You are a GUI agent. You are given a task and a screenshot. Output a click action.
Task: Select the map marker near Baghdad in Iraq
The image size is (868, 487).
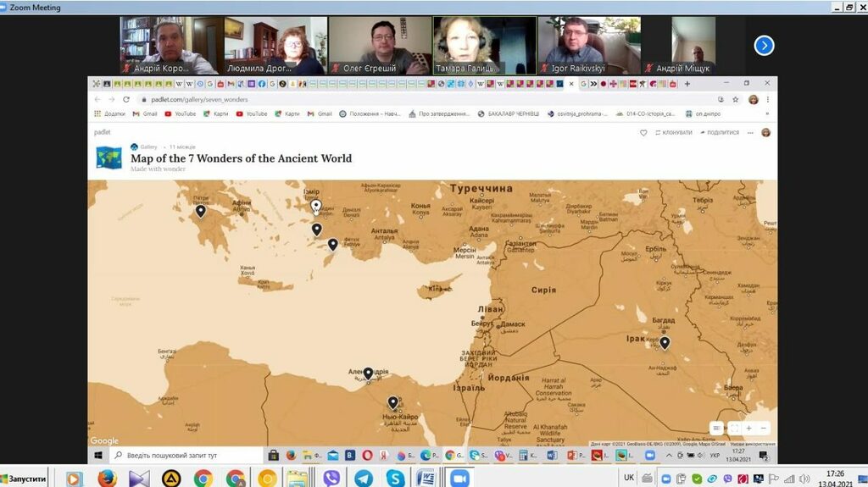click(665, 342)
